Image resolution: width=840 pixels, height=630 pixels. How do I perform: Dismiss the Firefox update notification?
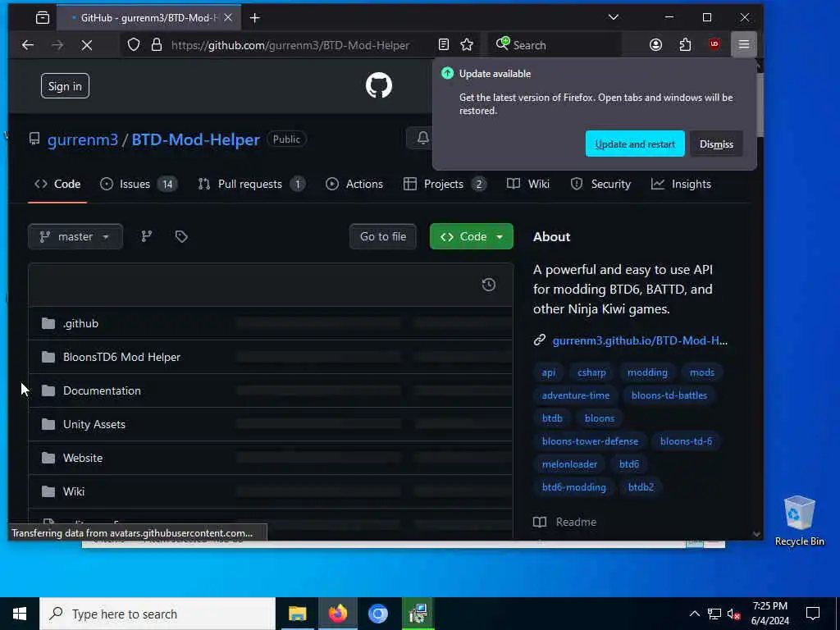point(716,144)
